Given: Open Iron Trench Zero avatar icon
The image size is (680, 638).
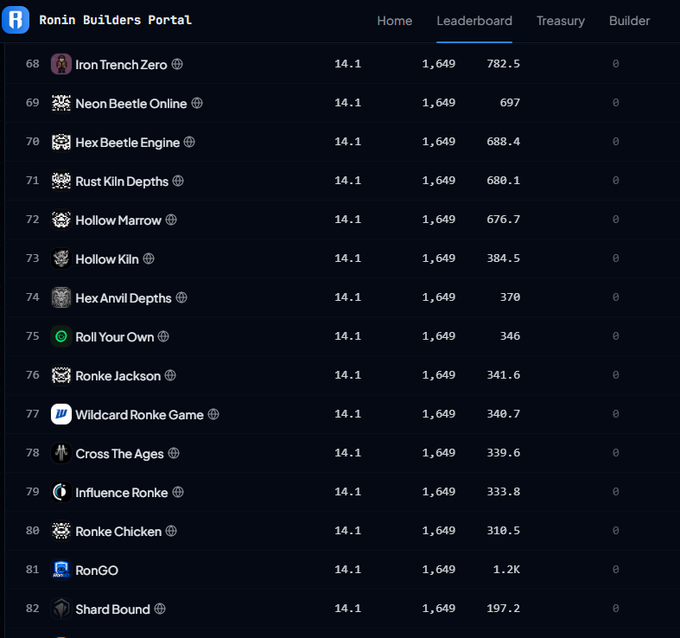Looking at the screenshot, I should coord(61,64).
